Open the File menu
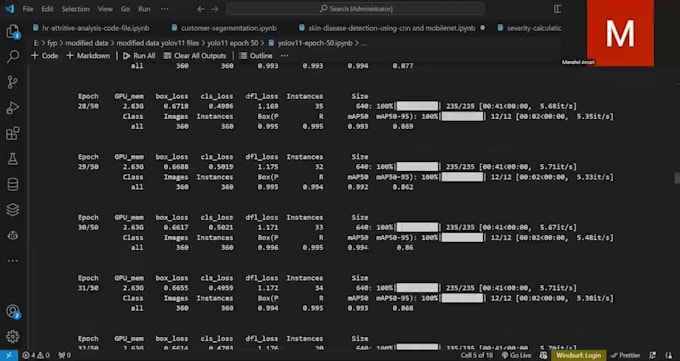Screen dimensions: 680x361 (28, 9)
